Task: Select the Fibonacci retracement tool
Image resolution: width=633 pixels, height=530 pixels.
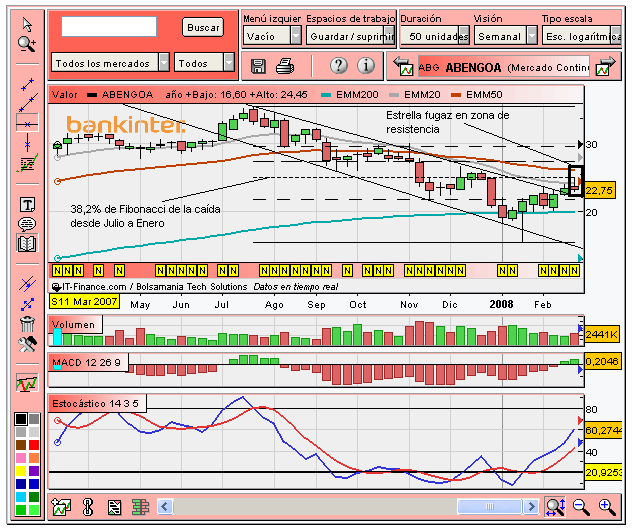Action: point(27,163)
